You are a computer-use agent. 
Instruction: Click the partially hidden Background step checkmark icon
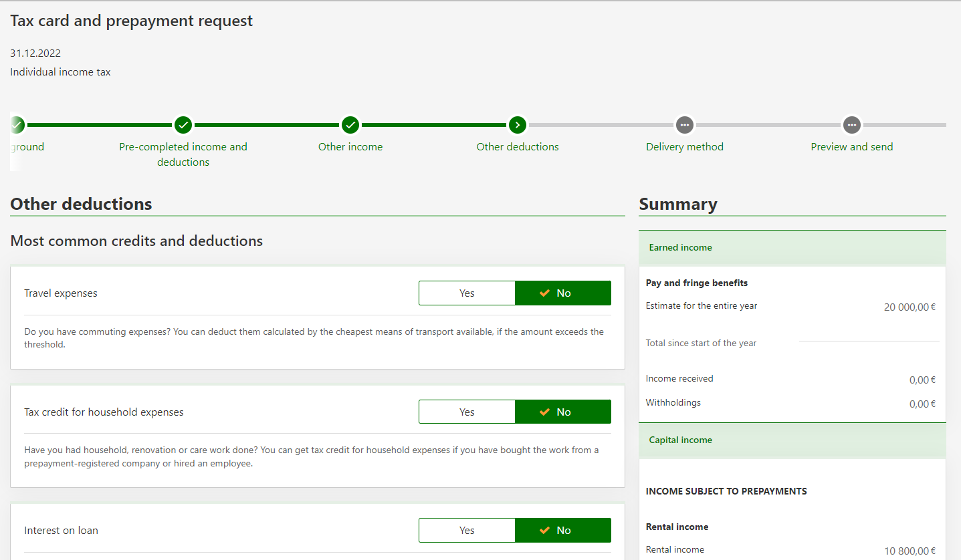point(17,125)
